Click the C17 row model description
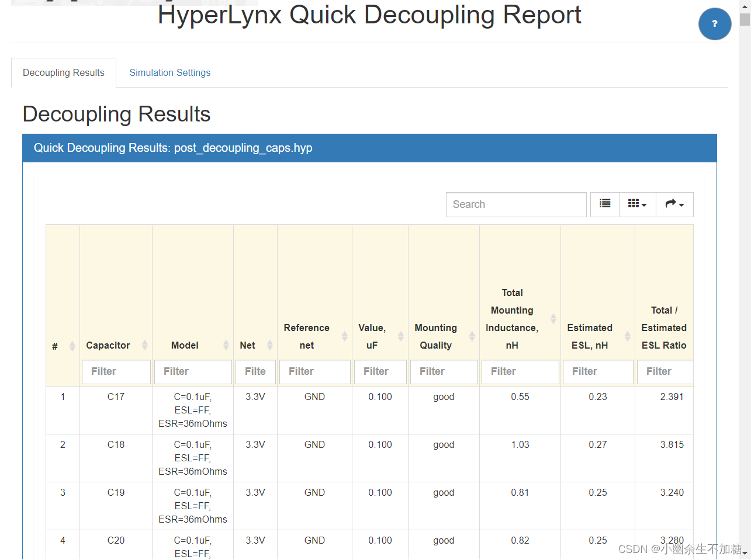The width and height of the screenshot is (751, 560). point(193,410)
